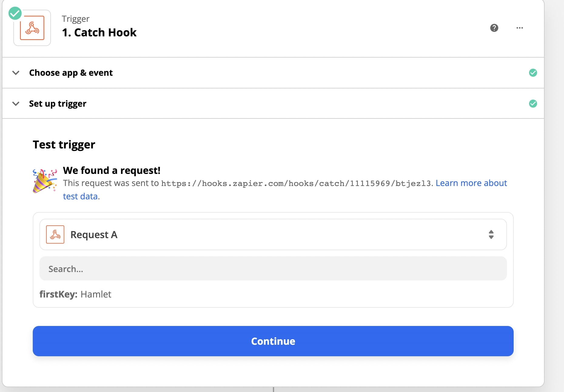
Task: Click the party popper celebration icon
Action: click(45, 181)
